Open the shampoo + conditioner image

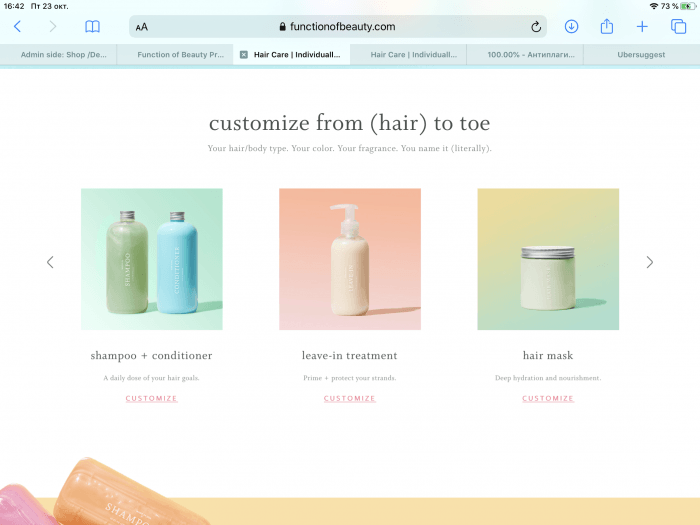(152, 259)
